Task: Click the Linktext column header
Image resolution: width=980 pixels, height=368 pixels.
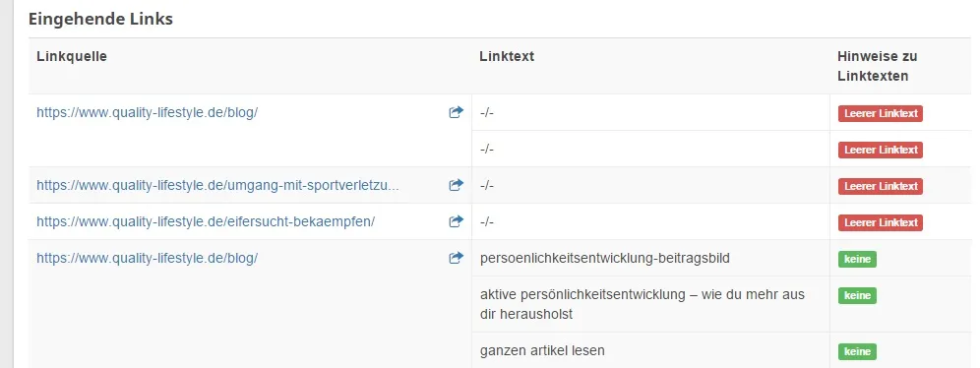Action: tap(507, 56)
